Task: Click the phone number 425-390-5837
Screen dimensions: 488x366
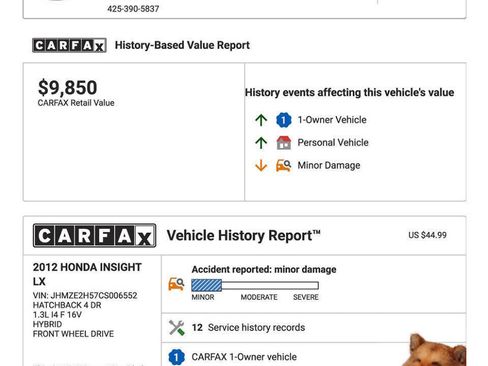Action: click(x=133, y=9)
